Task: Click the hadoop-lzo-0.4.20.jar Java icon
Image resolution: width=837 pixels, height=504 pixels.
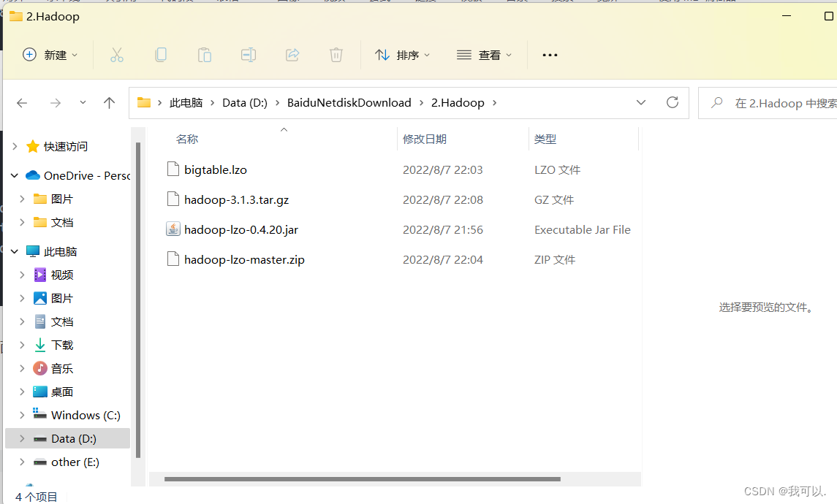Action: click(x=173, y=229)
